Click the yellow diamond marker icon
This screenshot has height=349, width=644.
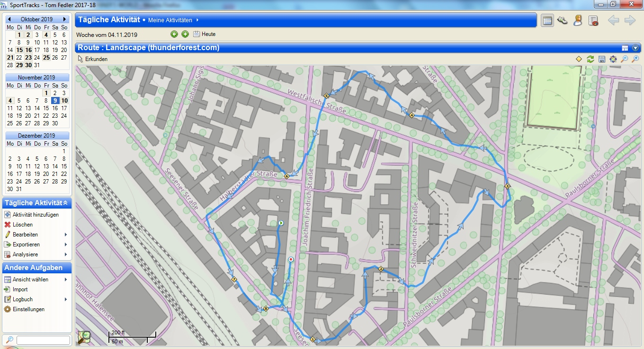click(x=579, y=59)
